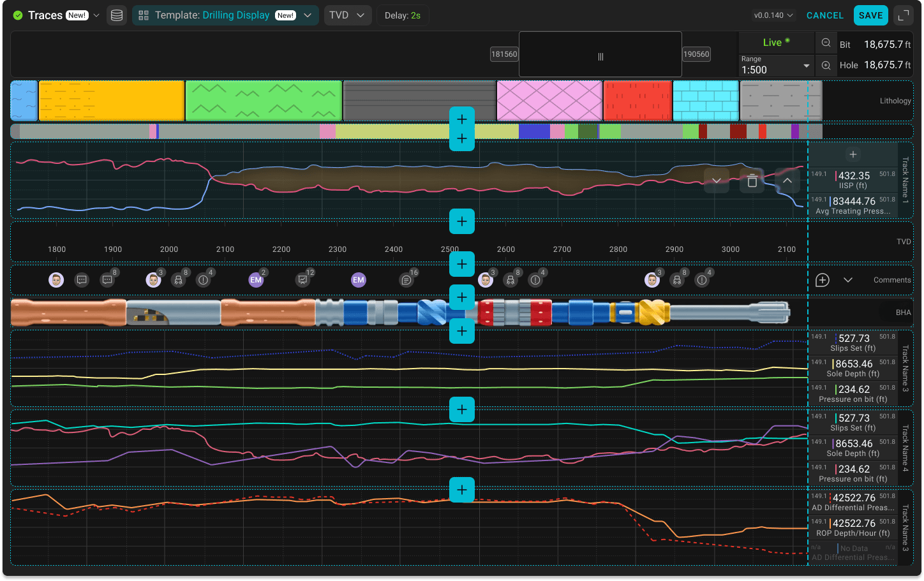
Task: Open the Traces title dropdown chevron
Action: (x=96, y=15)
